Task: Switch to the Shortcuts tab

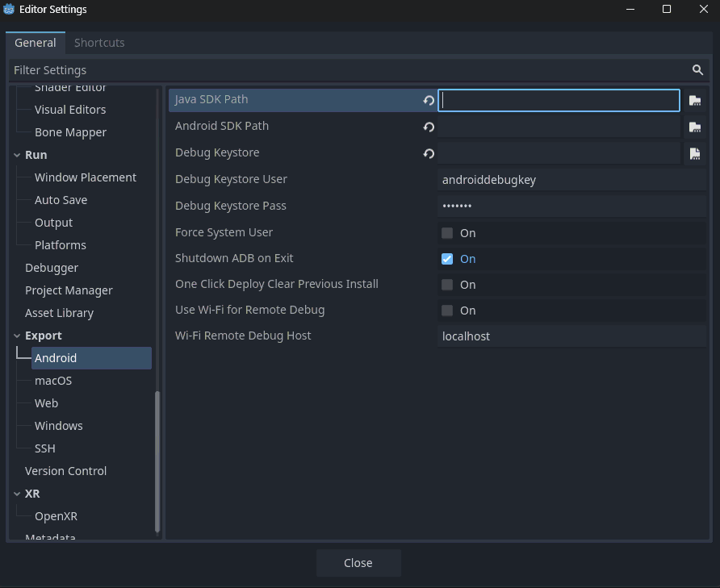Action: pyautogui.click(x=98, y=43)
